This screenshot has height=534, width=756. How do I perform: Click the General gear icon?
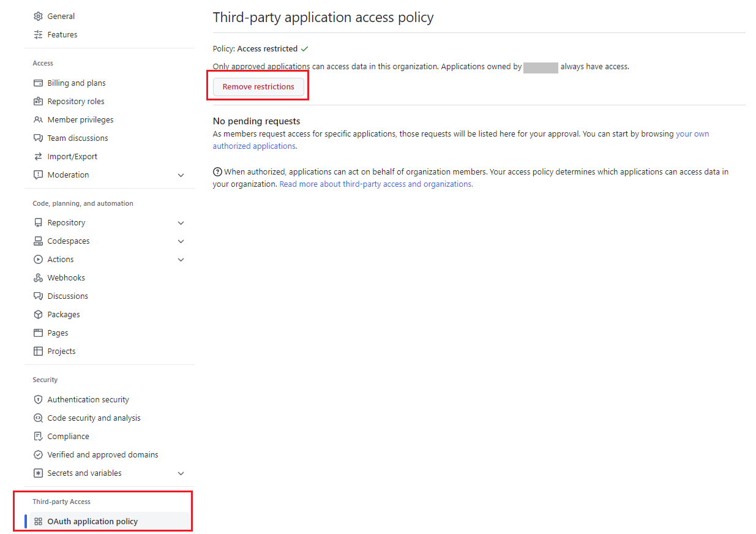[x=38, y=17]
